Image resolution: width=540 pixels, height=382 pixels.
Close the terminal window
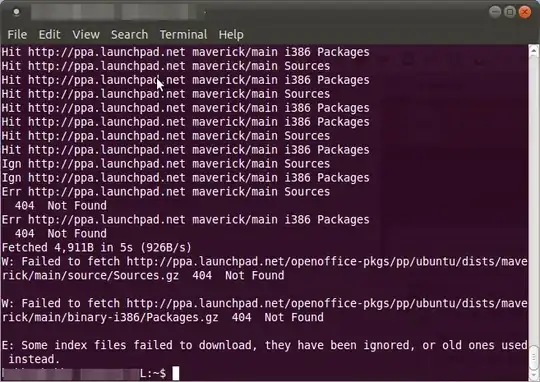(525, 12)
